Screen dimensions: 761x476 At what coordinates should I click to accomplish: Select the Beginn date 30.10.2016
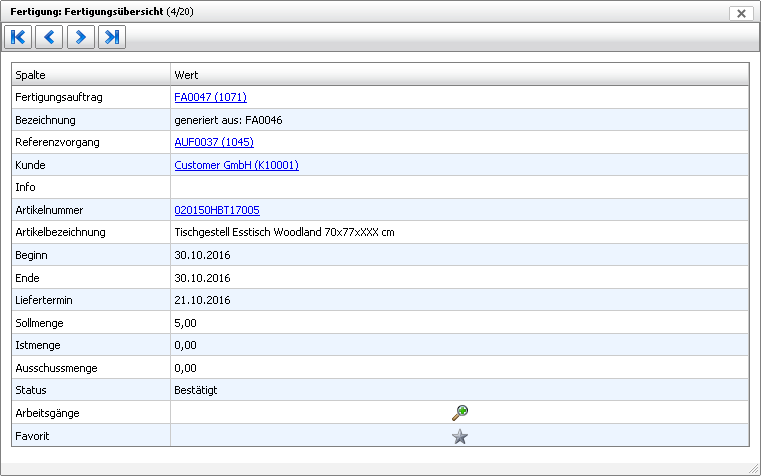(x=202, y=255)
